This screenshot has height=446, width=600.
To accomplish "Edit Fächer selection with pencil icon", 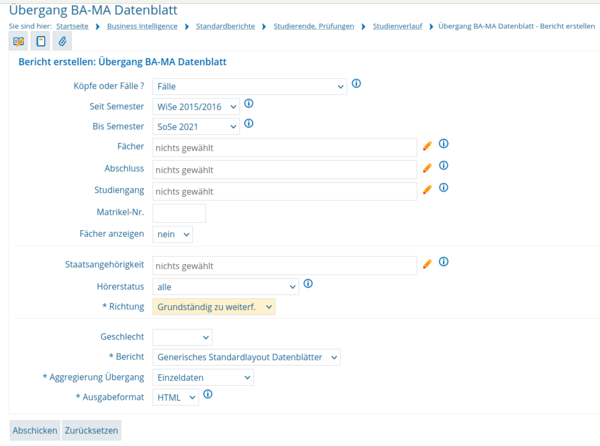I will (427, 146).
